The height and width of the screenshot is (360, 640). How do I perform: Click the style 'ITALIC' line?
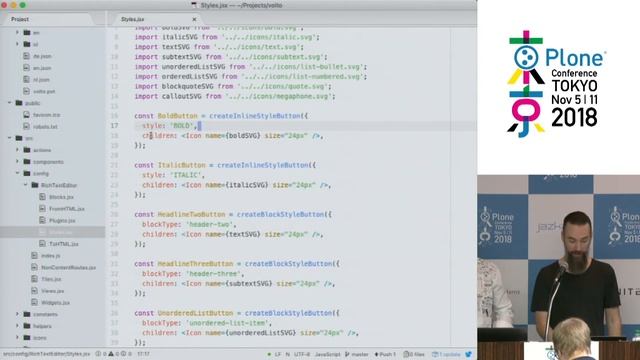(173, 175)
